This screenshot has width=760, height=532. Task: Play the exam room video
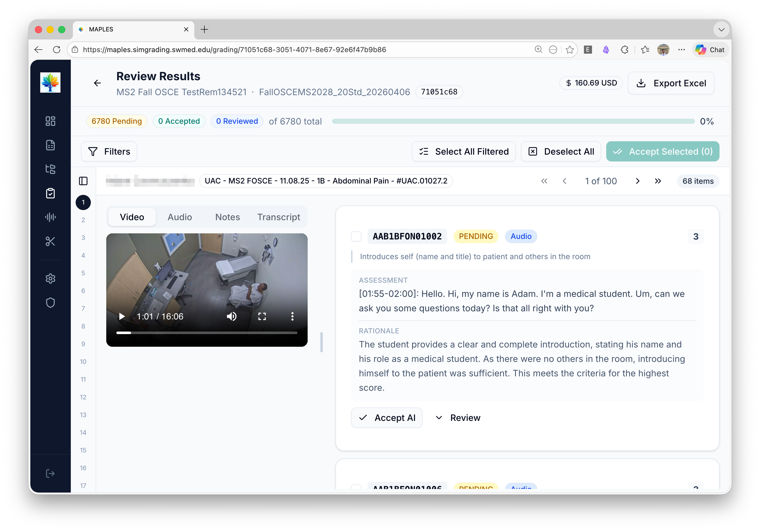122,316
